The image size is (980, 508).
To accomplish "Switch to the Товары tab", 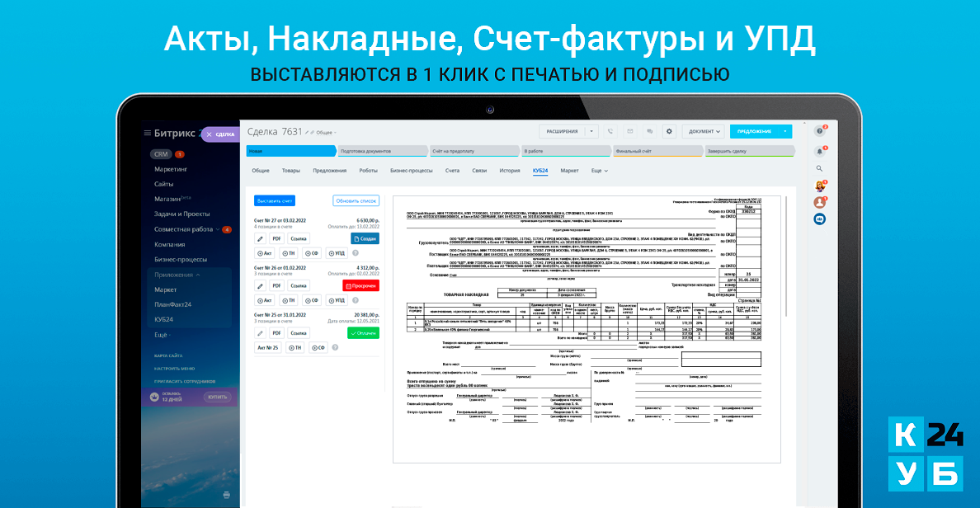I will (290, 171).
